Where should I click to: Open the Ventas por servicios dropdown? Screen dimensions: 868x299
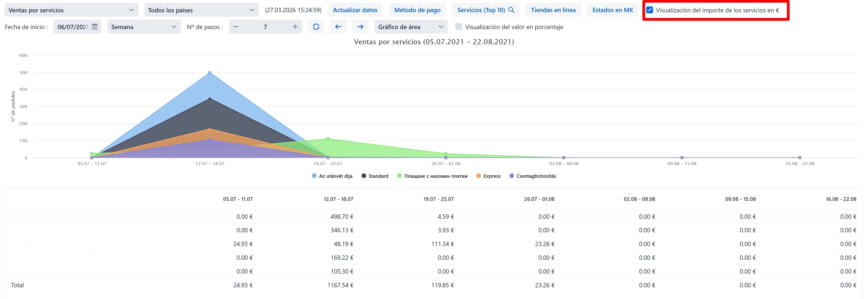71,10
